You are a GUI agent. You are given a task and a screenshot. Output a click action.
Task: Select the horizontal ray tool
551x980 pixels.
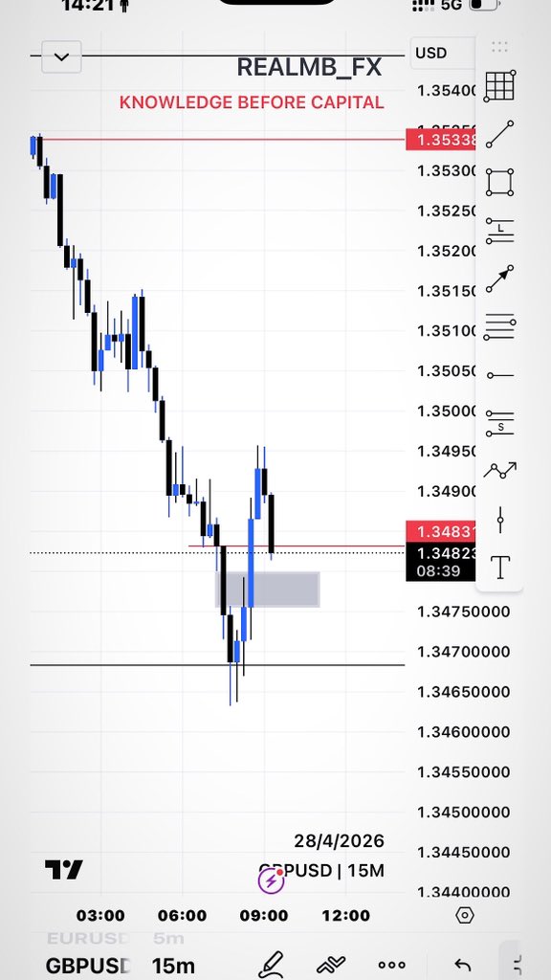(499, 375)
